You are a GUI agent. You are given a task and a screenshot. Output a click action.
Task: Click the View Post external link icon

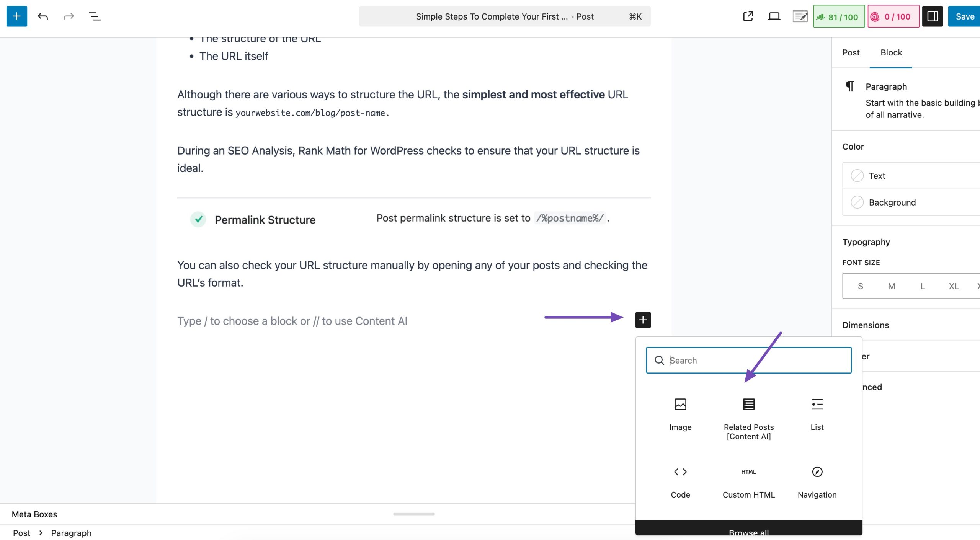point(748,16)
